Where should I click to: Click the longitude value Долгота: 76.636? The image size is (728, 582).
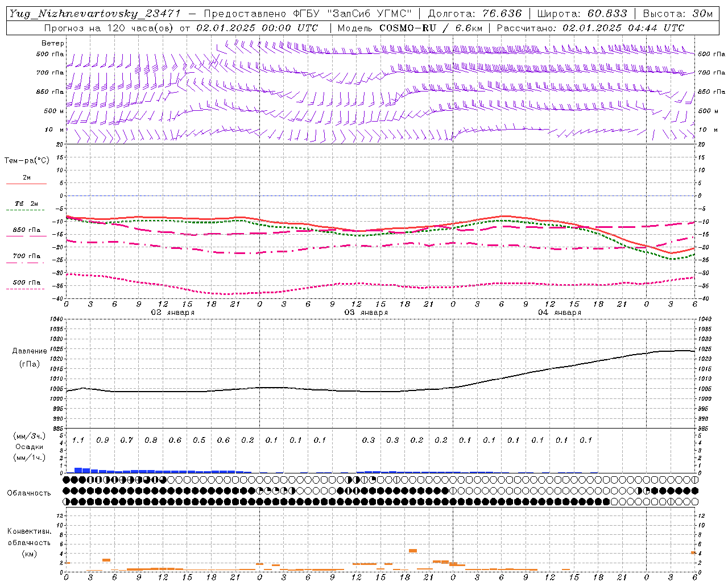point(474,14)
